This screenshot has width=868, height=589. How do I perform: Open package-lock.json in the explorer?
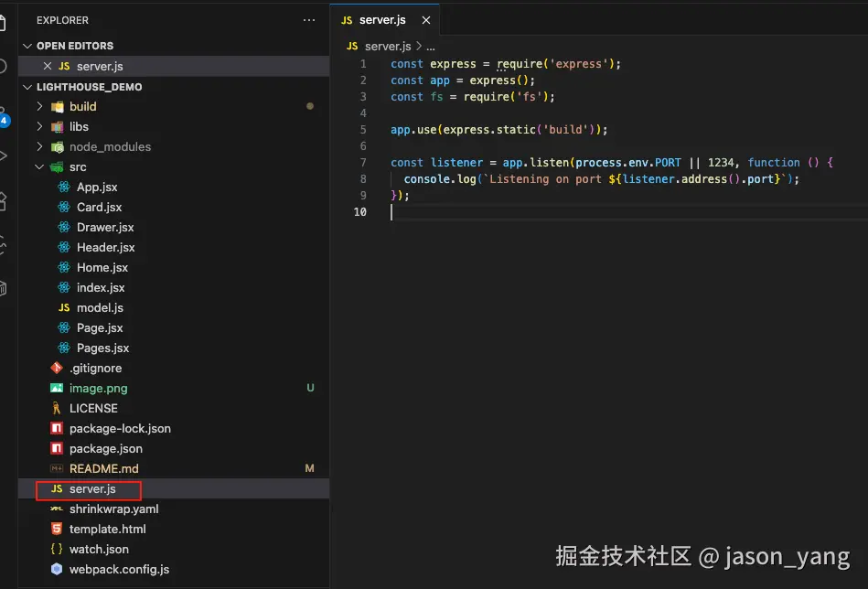(x=120, y=428)
